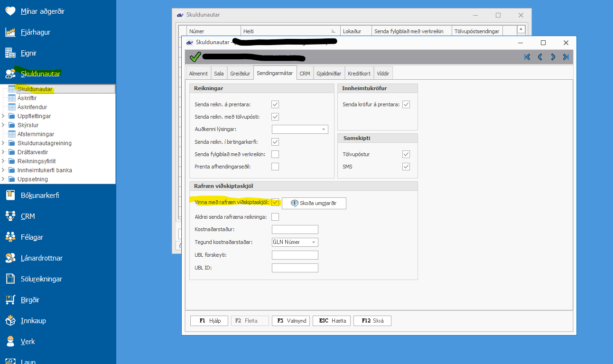
Task: Select Áskrifendur in the tree
Action: point(32,107)
